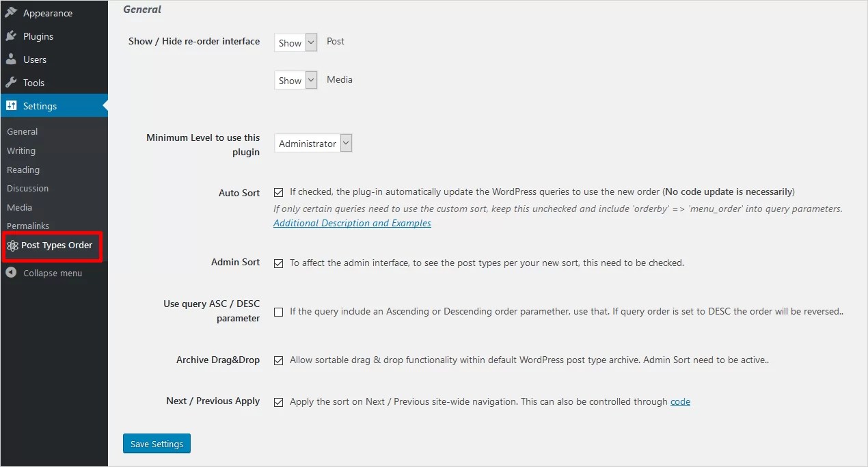
Task: Click the Tools wrench icon
Action: tap(11, 83)
